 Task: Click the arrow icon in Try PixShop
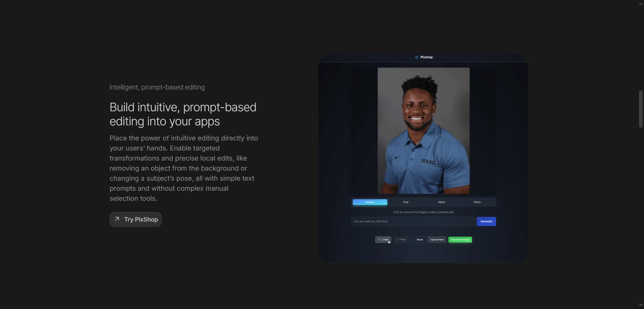pyautogui.click(x=117, y=219)
